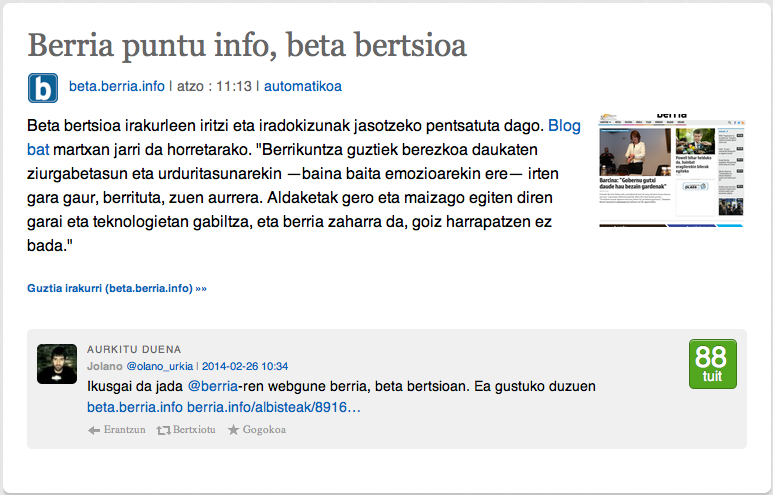
Task: Click the blue Berria 'b' logo icon
Action: click(x=43, y=88)
